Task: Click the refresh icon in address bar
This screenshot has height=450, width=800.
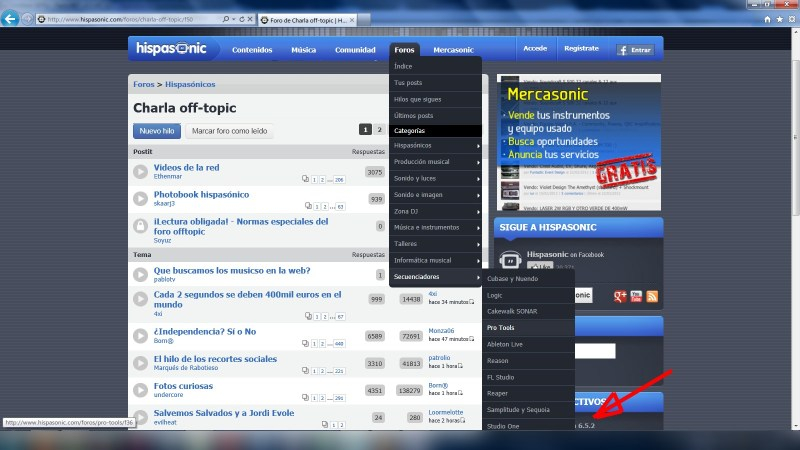Action: click(242, 19)
